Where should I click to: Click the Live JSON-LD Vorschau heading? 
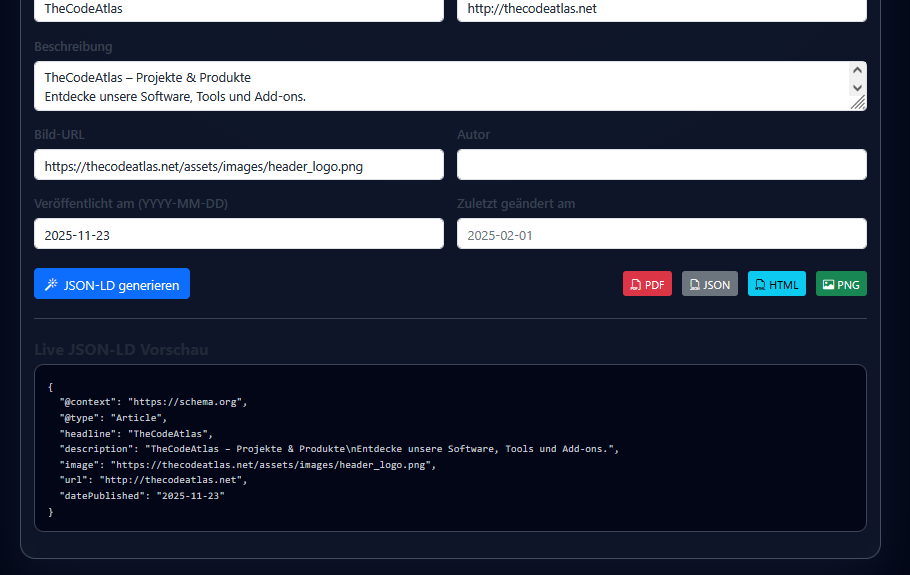[121, 349]
